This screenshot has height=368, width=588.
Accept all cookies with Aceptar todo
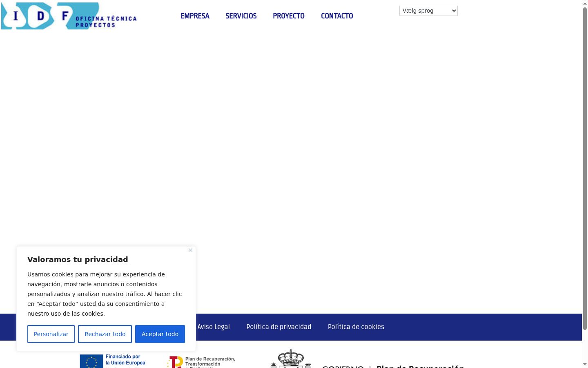[x=160, y=334]
